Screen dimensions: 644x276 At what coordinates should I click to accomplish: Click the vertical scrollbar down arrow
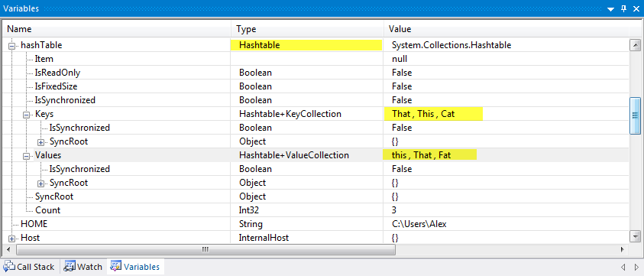click(x=635, y=236)
